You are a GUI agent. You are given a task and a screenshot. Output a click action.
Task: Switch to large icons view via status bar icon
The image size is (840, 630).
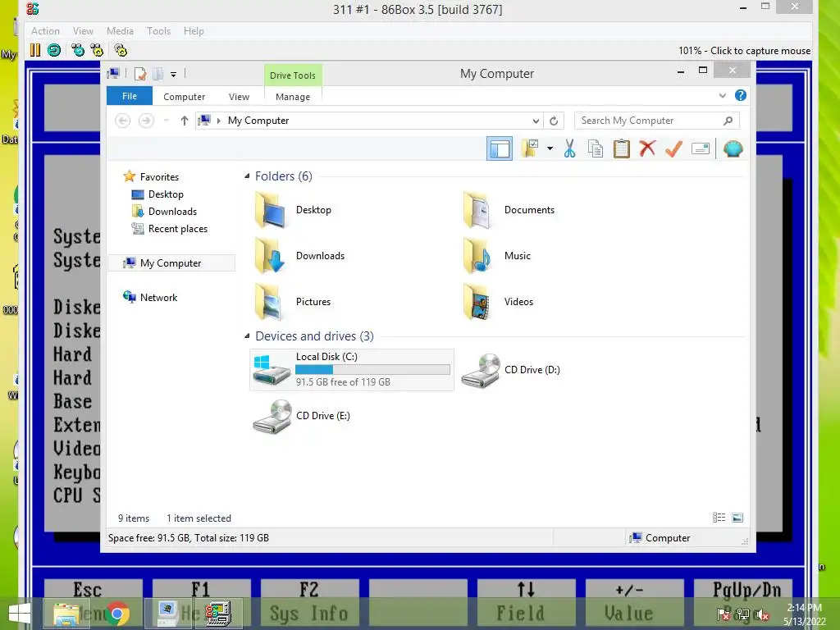point(737,517)
